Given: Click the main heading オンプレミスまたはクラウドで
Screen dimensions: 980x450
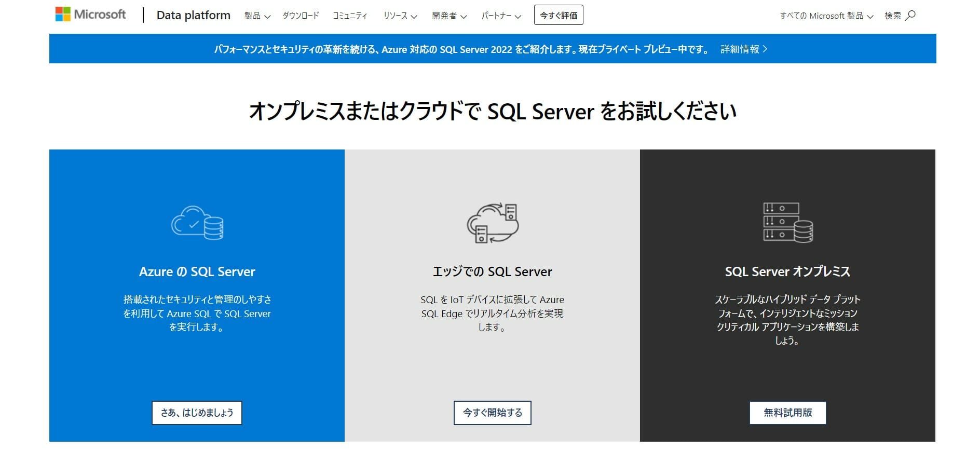Looking at the screenshot, I should pos(493,111).
